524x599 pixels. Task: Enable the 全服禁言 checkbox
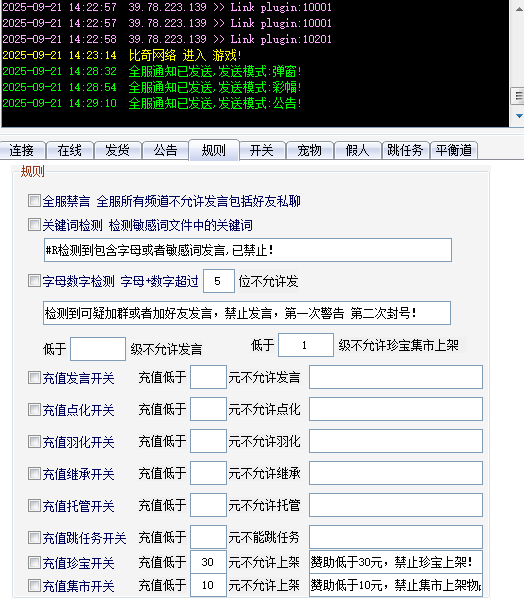pyautogui.click(x=34, y=201)
